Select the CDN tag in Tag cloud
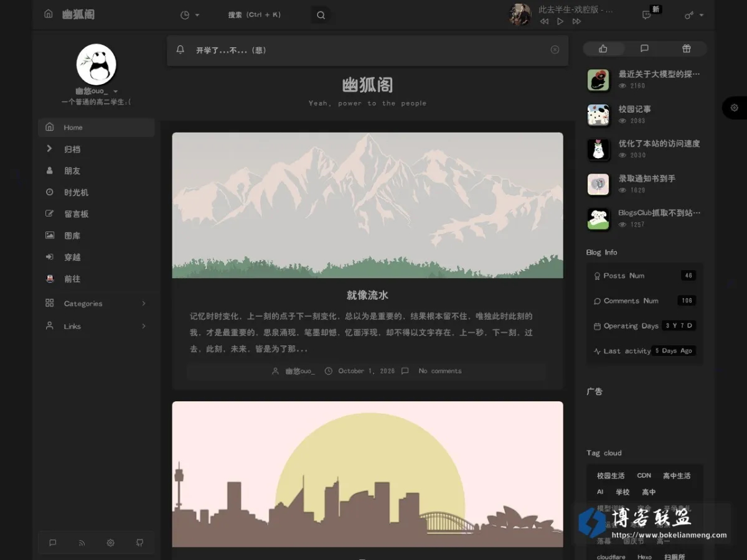This screenshot has width=747, height=560. [x=644, y=475]
